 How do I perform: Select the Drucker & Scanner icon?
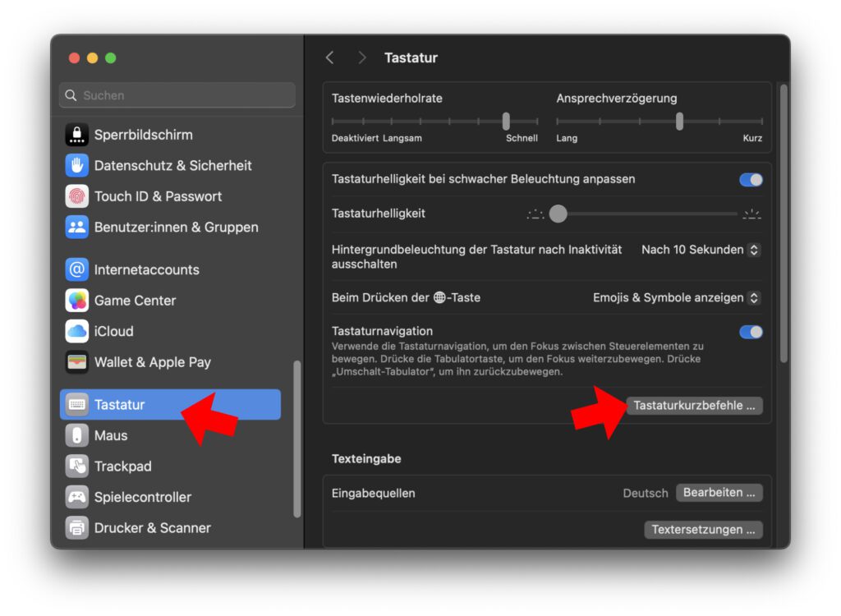click(x=77, y=528)
